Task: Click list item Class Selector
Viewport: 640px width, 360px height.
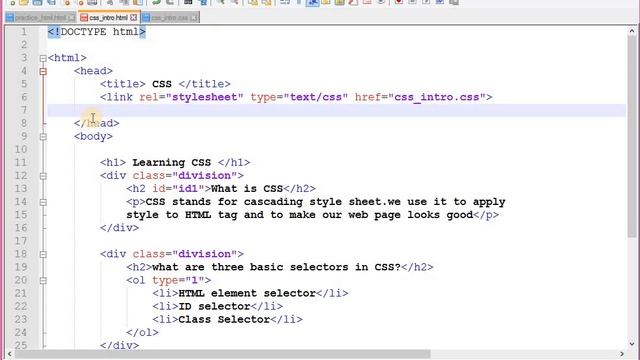Action: [224, 319]
